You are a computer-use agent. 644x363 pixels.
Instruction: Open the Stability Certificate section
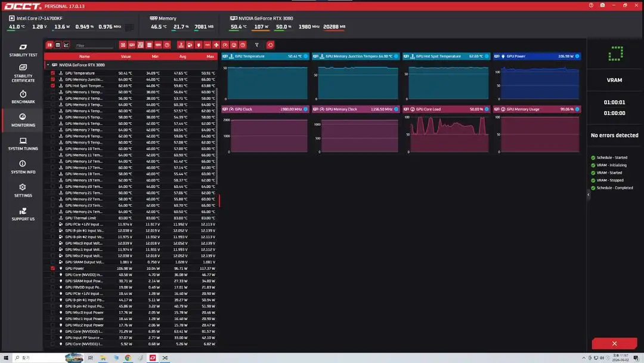click(x=23, y=73)
